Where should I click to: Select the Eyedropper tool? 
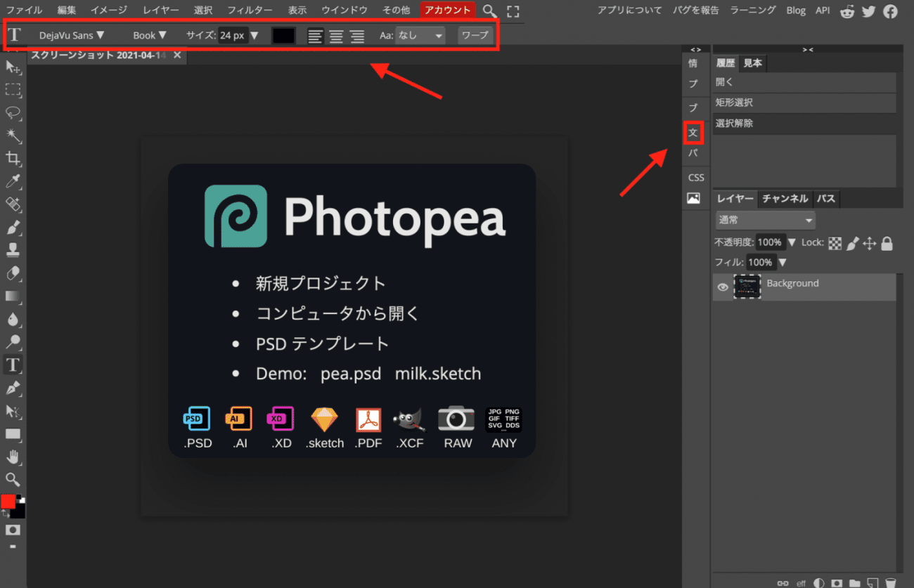pyautogui.click(x=13, y=181)
